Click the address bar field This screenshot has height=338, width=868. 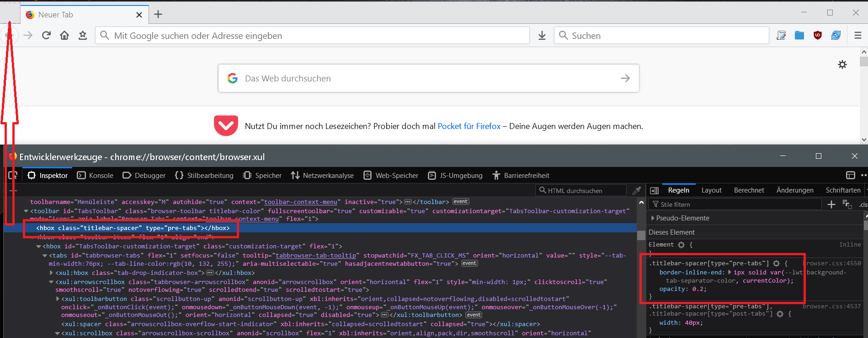coord(312,35)
